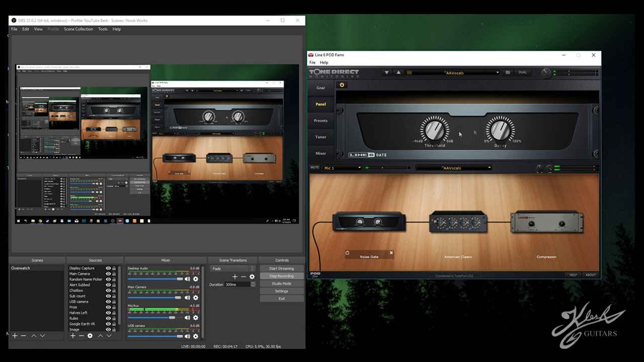Open Presets tab in POD Farm
Viewport: 644px width, 362px height.
[x=320, y=121]
